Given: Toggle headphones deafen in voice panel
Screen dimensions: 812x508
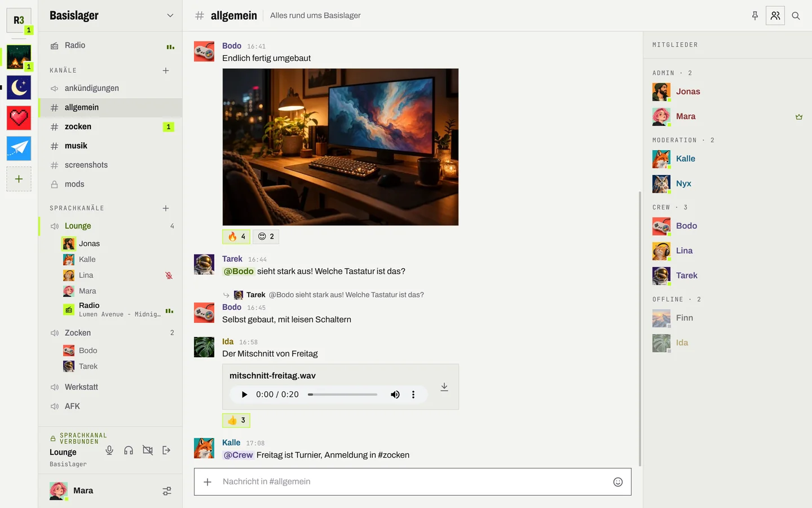Looking at the screenshot, I should (x=129, y=450).
